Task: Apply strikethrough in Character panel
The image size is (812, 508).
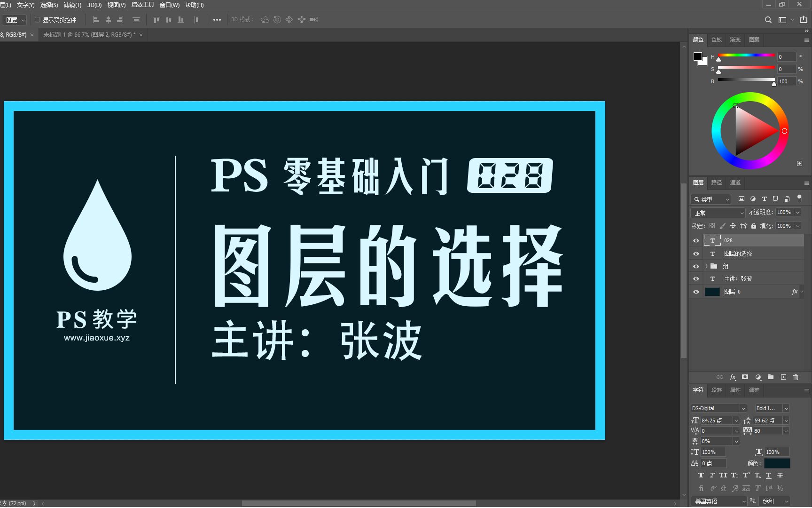Action: click(780, 476)
